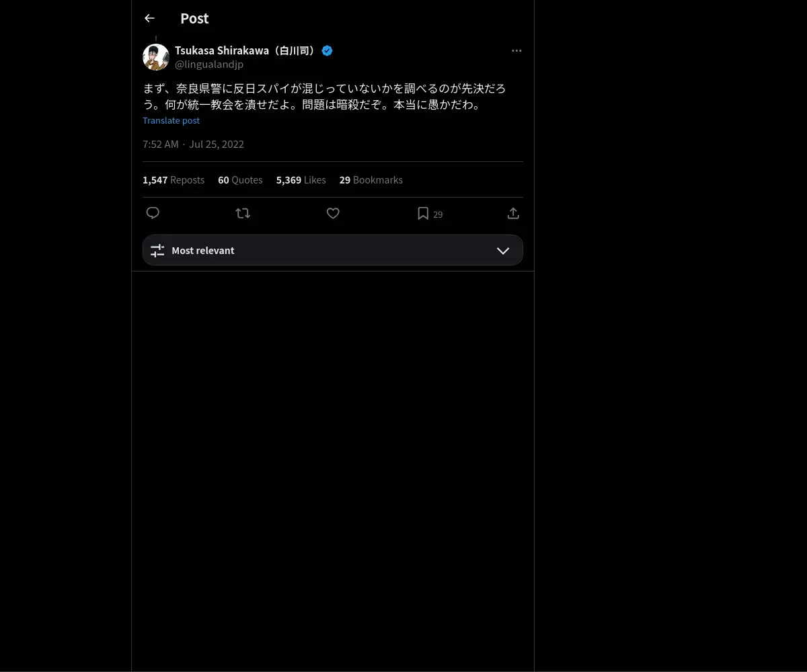Viewport: 807px width, 672px height.
Task: Open the author's avatar picture
Action: pos(156,57)
